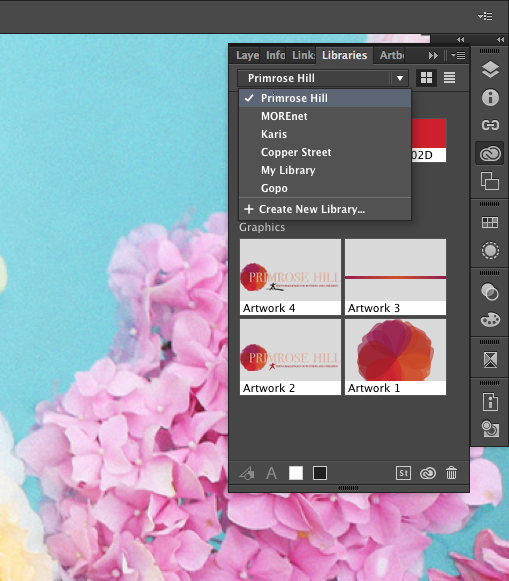
Task: Click the Adobe Stock 'St' icon
Action: pos(403,473)
